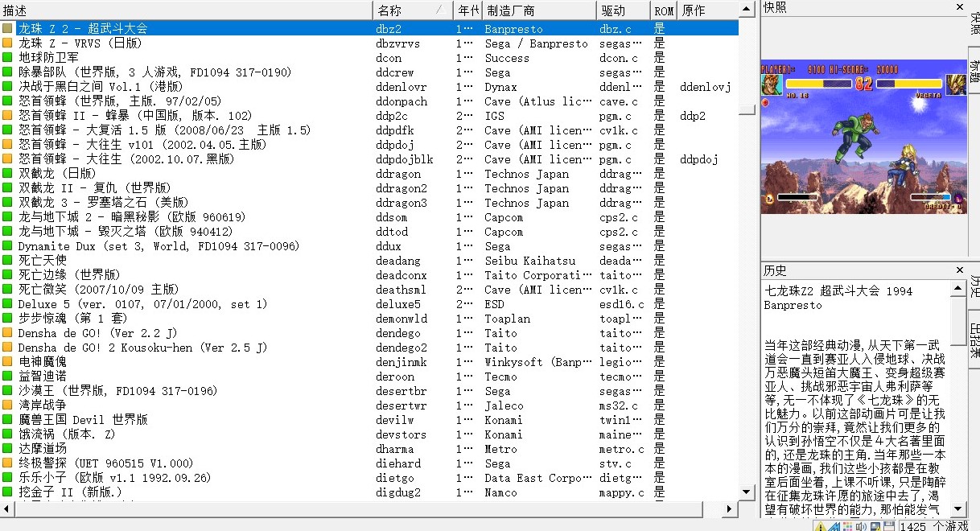Screen dimensions: 980x531
Task: Select the game 怒首领蜂 II - 蜂暴 (中国版)
Action: click(369, 116)
